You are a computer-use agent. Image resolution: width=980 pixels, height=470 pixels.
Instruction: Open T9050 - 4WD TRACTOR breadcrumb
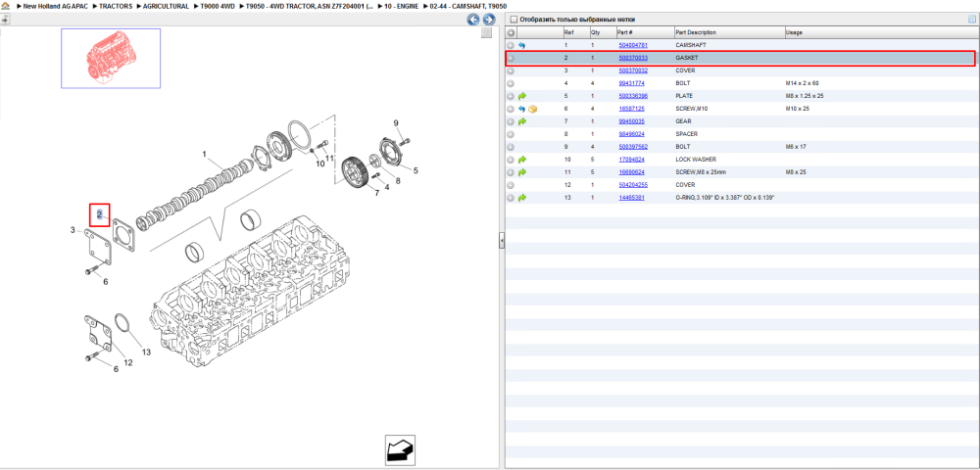coord(310,6)
